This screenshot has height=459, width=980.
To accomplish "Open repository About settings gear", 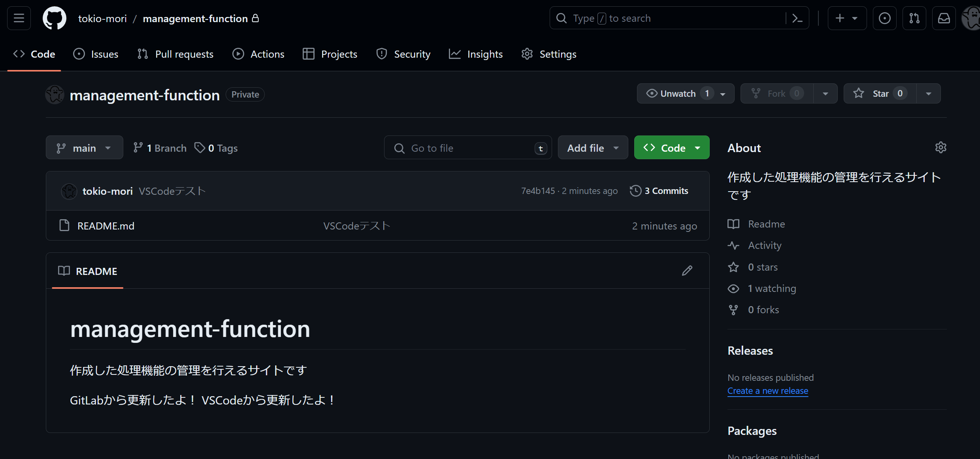I will coord(940,147).
